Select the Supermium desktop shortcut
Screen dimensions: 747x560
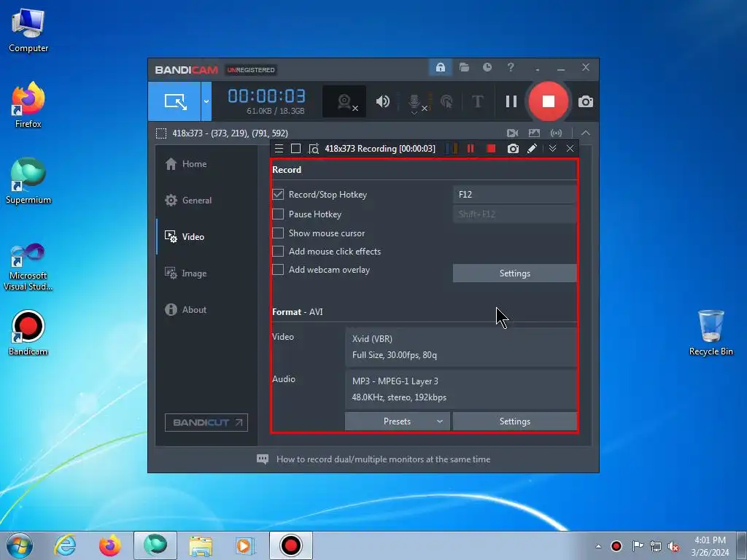tap(28, 181)
